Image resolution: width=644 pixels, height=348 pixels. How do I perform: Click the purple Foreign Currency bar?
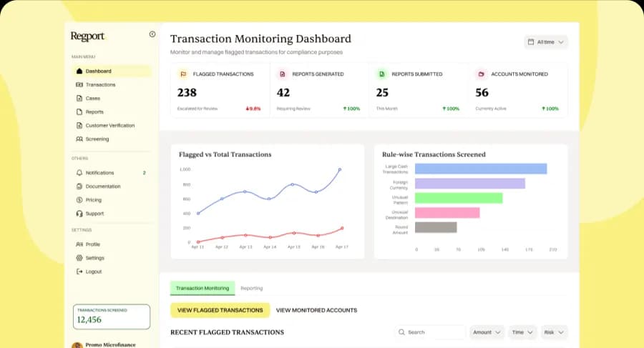click(x=470, y=184)
